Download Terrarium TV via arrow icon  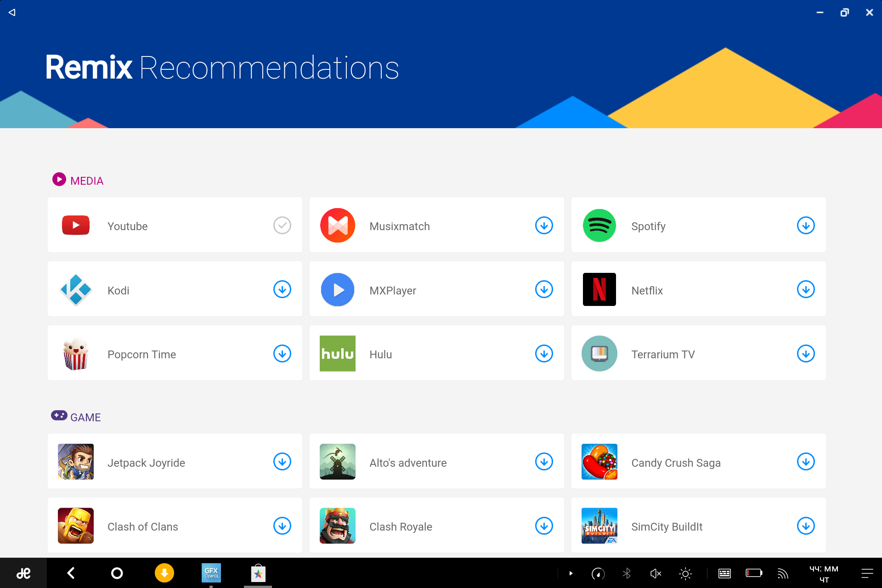pyautogui.click(x=806, y=354)
